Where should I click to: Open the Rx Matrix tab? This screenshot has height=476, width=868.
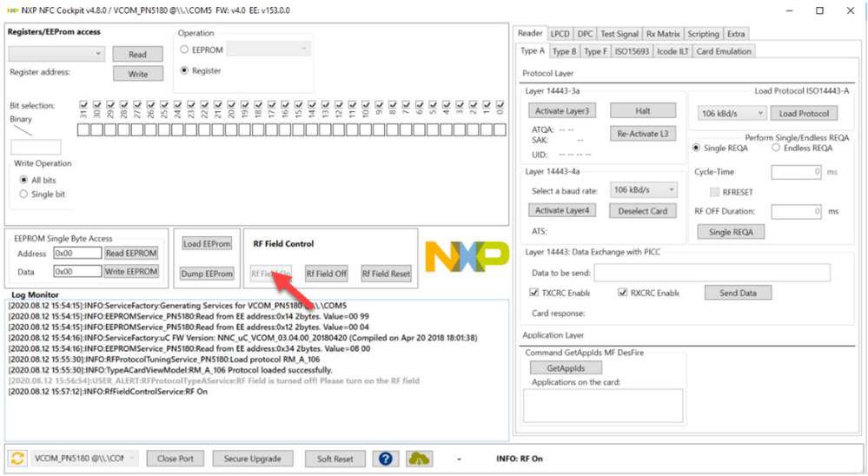(663, 34)
